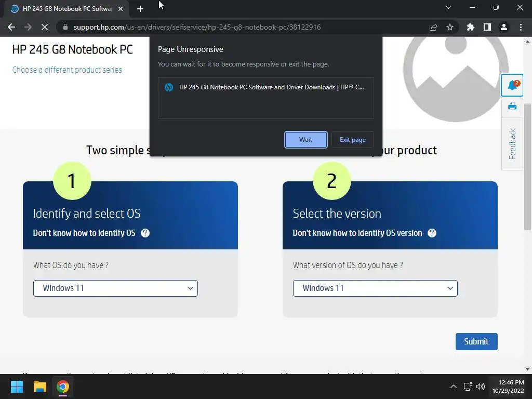Click the HP 245 G8 Notebook PC heading
532x399 pixels.
click(72, 49)
